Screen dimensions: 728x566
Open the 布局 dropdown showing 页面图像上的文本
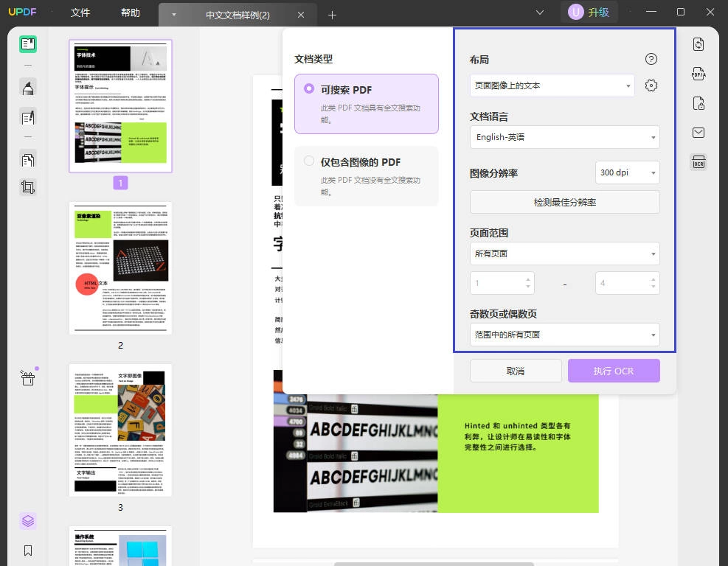[552, 85]
